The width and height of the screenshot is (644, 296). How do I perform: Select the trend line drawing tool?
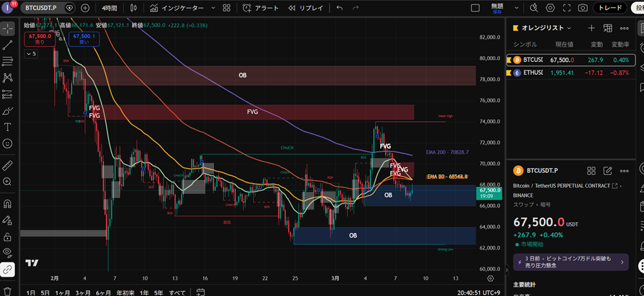point(8,45)
